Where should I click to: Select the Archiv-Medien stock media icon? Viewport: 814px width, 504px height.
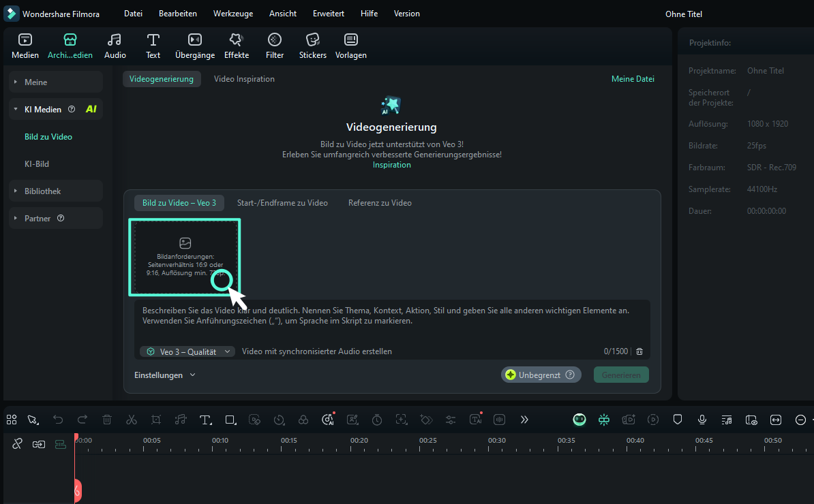70,46
